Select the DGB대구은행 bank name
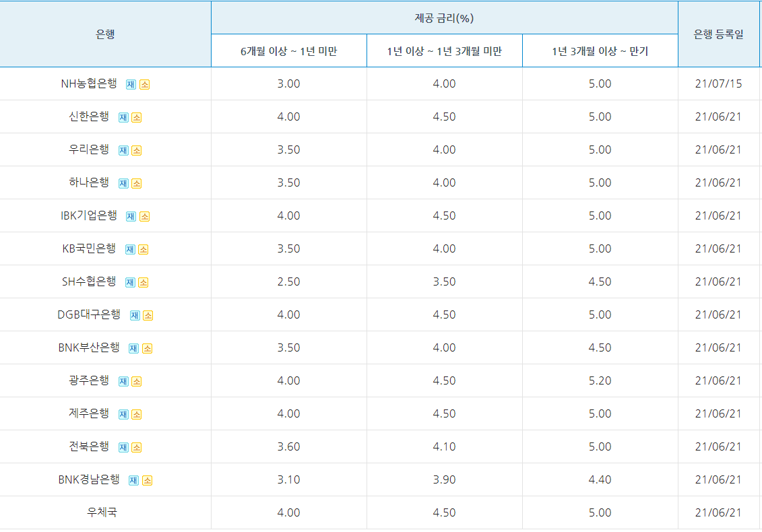The width and height of the screenshot is (762, 532). click(x=89, y=315)
